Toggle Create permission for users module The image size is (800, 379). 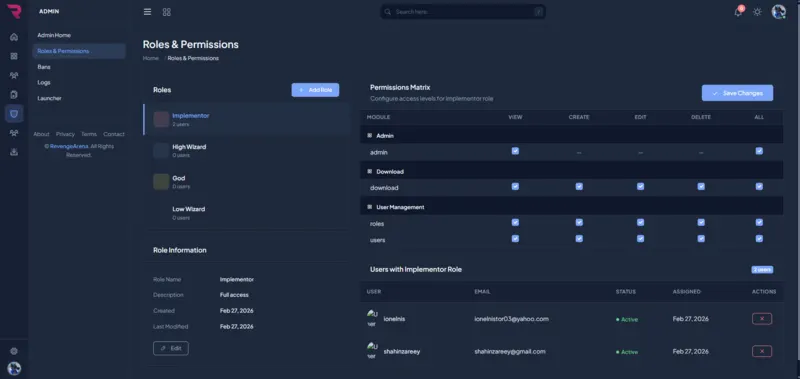579,239
